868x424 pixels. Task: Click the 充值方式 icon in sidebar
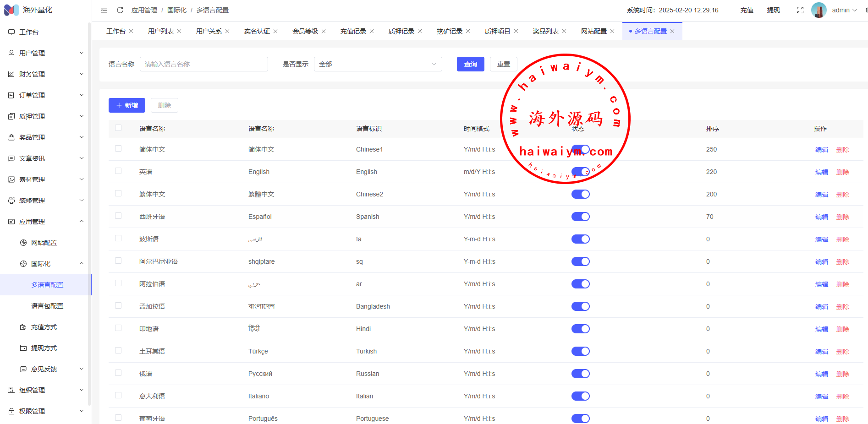(x=23, y=327)
